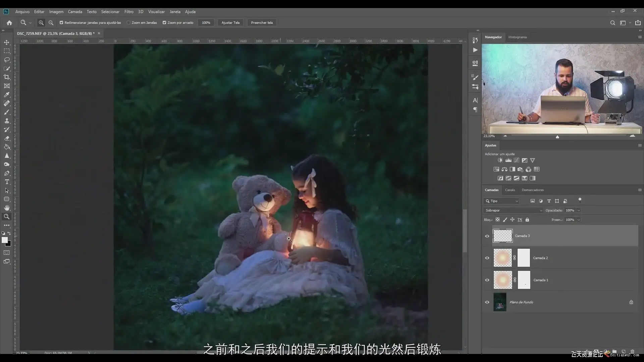Expand the Opacidade value dropdown

(579, 210)
